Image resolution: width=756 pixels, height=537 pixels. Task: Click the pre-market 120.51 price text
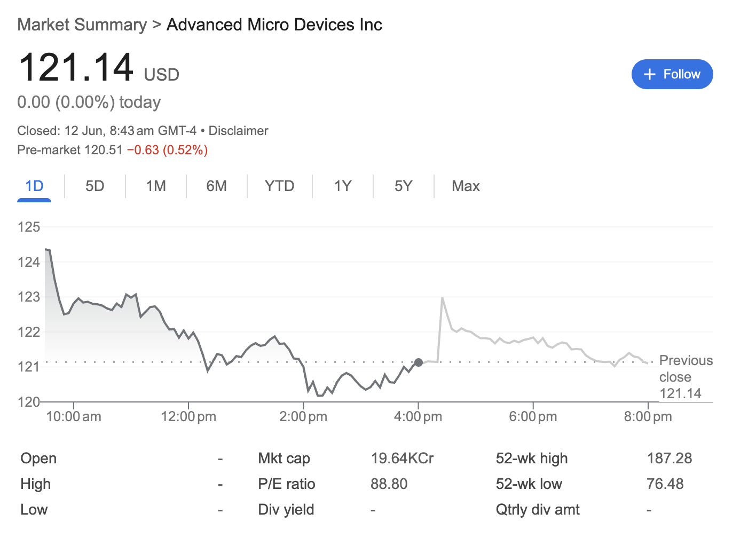(70, 150)
